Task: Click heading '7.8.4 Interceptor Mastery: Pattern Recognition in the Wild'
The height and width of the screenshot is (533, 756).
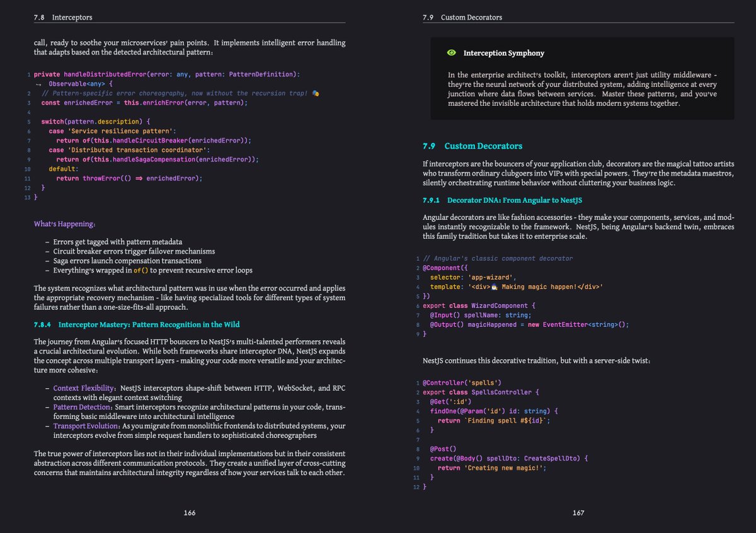Action: click(x=137, y=324)
